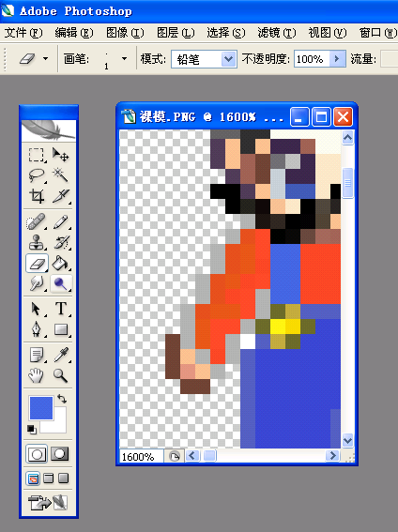The height and width of the screenshot is (532, 398).
Task: Select the Clone Stamp tool
Action: pos(37,243)
